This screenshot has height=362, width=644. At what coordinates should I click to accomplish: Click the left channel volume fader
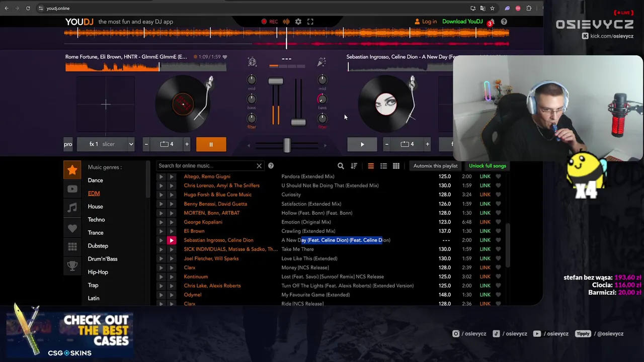[276, 81]
